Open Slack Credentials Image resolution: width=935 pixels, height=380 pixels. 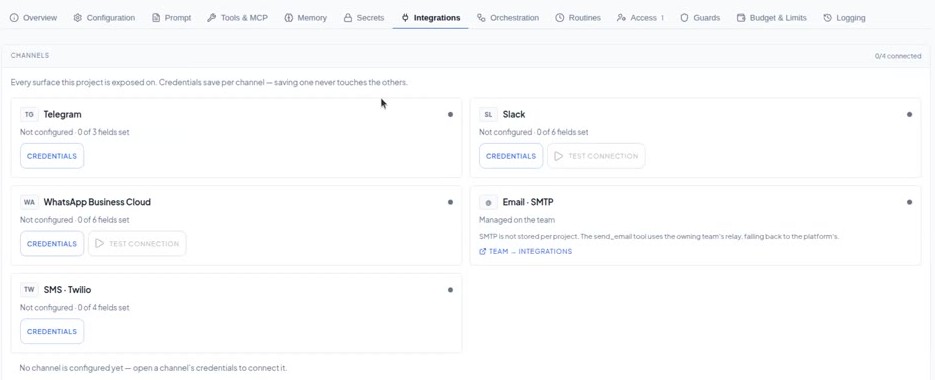(511, 156)
